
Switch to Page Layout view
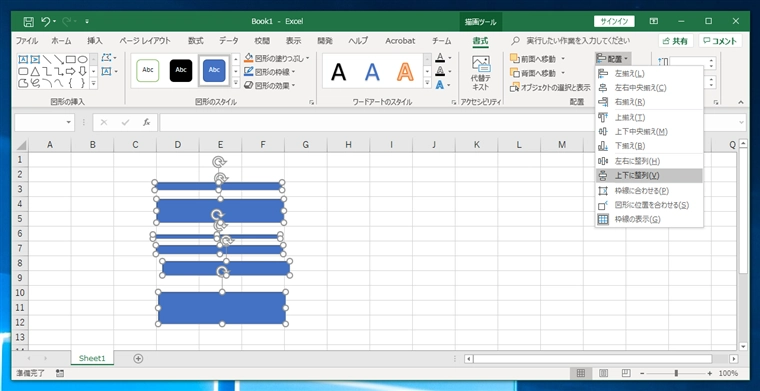pos(603,373)
